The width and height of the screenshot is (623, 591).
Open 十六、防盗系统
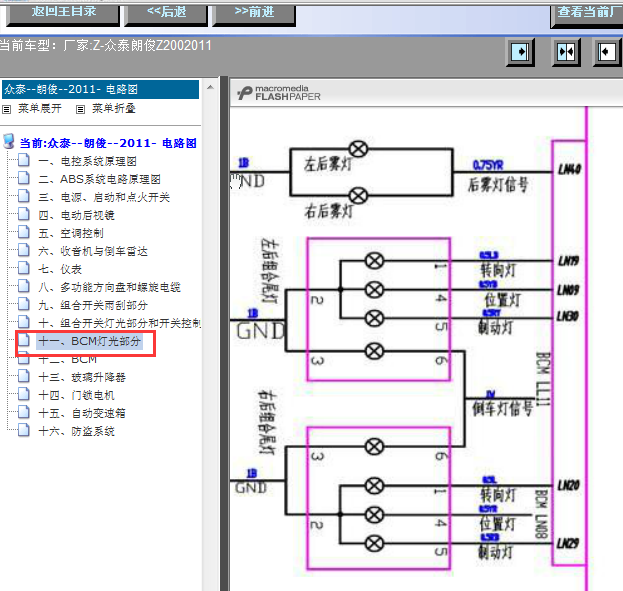point(76,431)
